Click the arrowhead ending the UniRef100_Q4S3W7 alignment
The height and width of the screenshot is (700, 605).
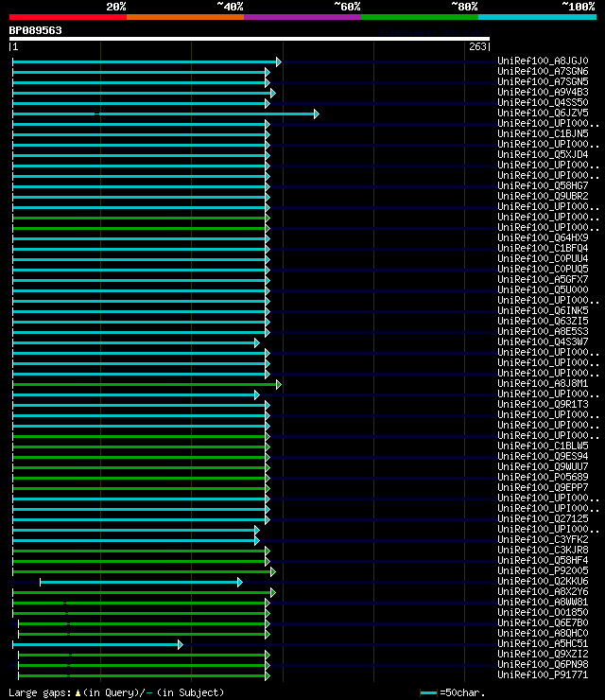257,342
